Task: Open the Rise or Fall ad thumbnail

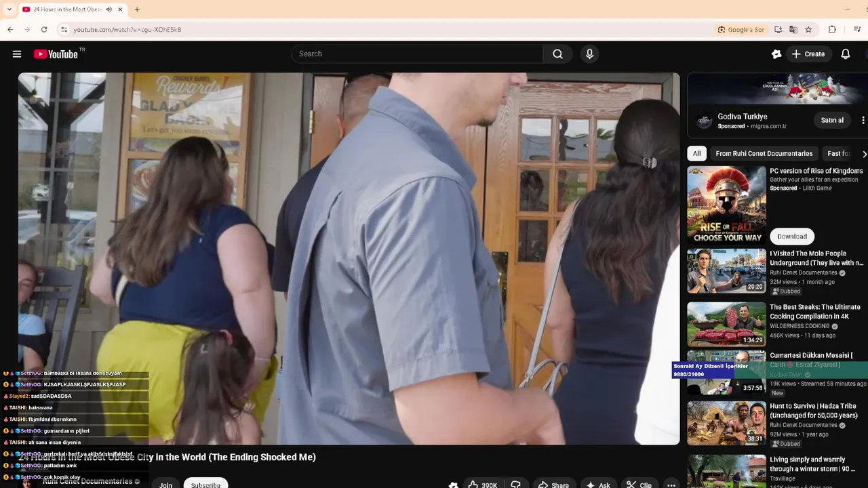Action: [726, 205]
